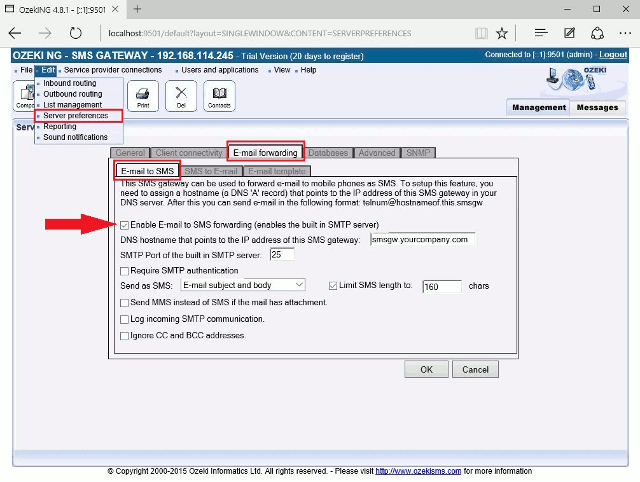Switch to the Databases tab
This screenshot has height=482, width=640.
click(x=328, y=153)
